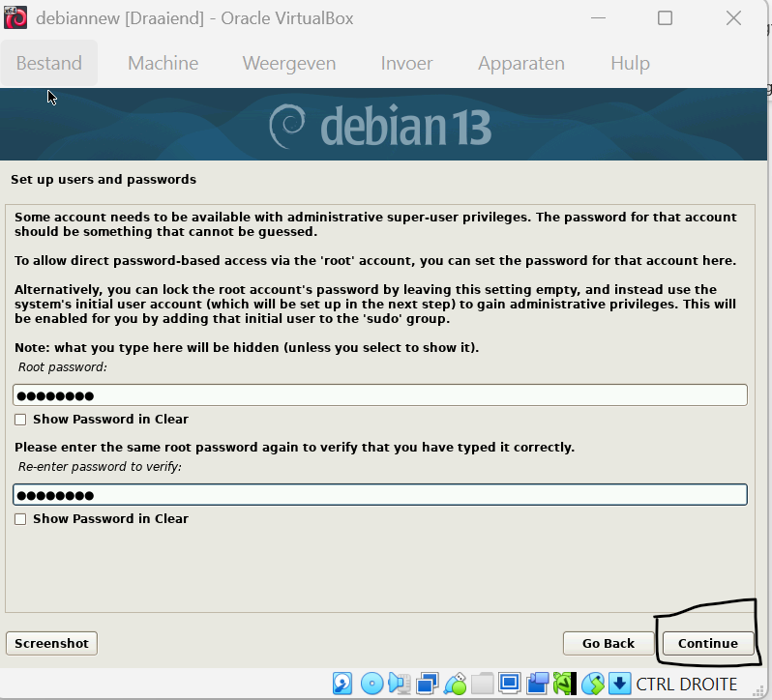772x700 pixels.
Task: Click the 'Root password:' label
Action: point(63,367)
